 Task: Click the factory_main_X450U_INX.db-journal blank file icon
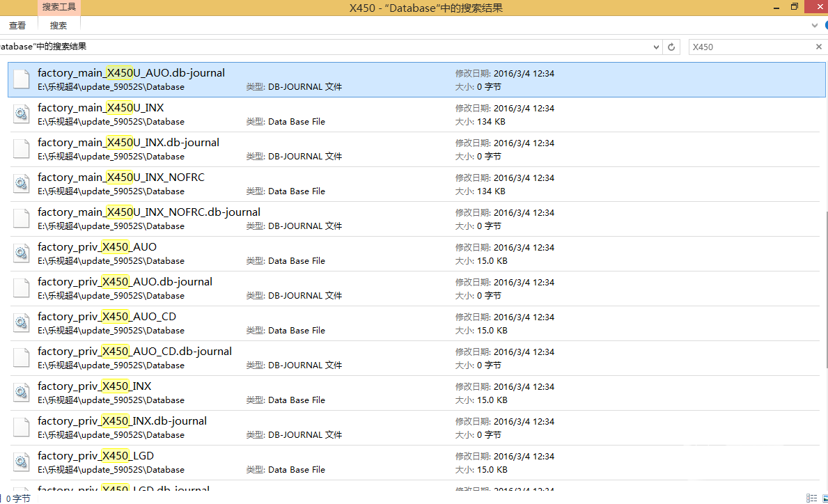(x=21, y=149)
